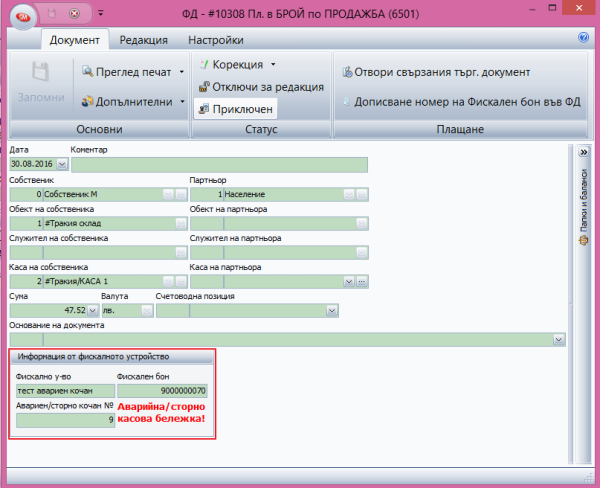
Task: Click into the Коментар field
Action: click(x=220, y=165)
